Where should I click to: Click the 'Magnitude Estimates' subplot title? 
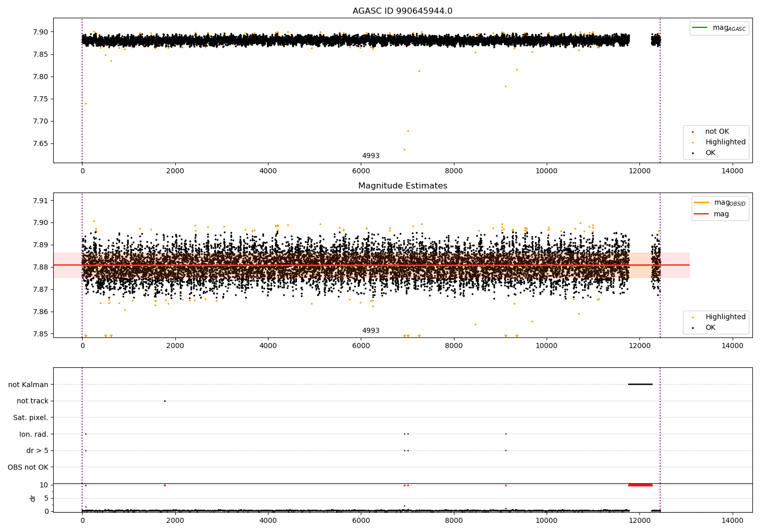[x=402, y=186]
